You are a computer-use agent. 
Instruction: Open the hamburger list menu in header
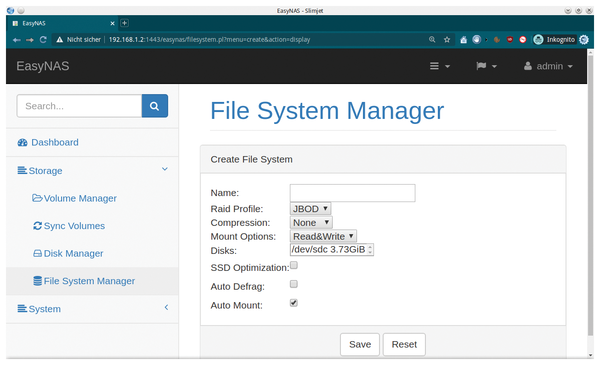click(x=439, y=66)
